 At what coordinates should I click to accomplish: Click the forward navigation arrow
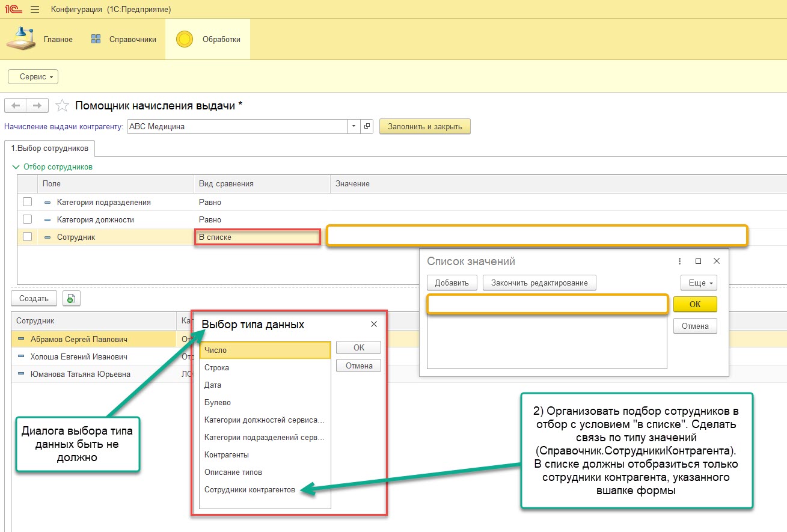point(37,106)
